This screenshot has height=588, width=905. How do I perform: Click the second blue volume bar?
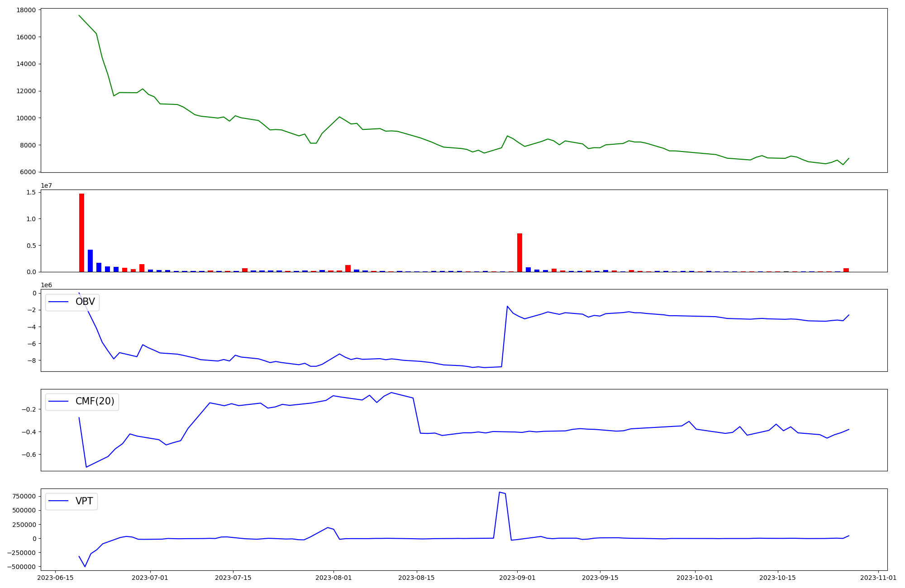(x=99, y=267)
